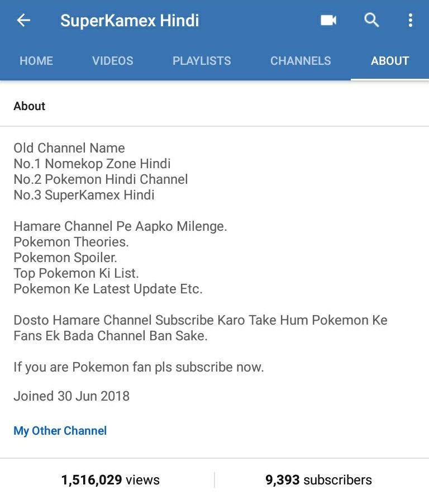Open the PLAYLISTS tab
The width and height of the screenshot is (429, 504).
(x=202, y=61)
